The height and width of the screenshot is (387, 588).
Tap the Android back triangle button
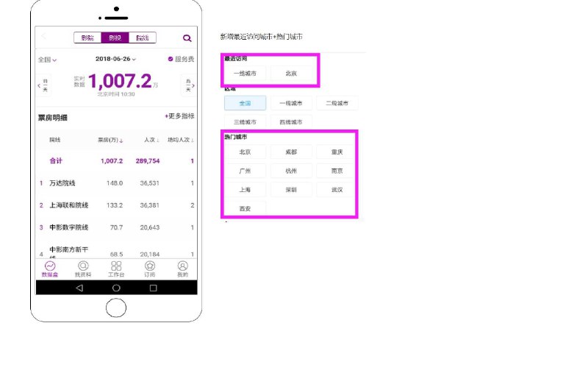coord(79,288)
